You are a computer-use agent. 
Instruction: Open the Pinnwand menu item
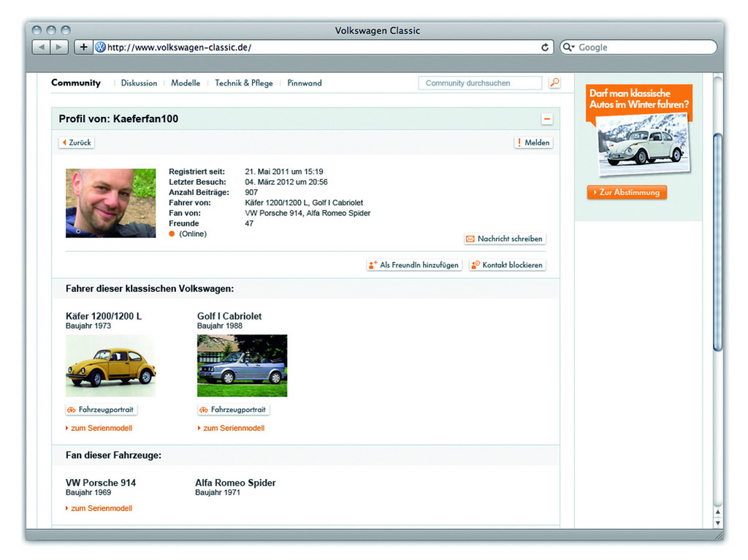(x=305, y=83)
